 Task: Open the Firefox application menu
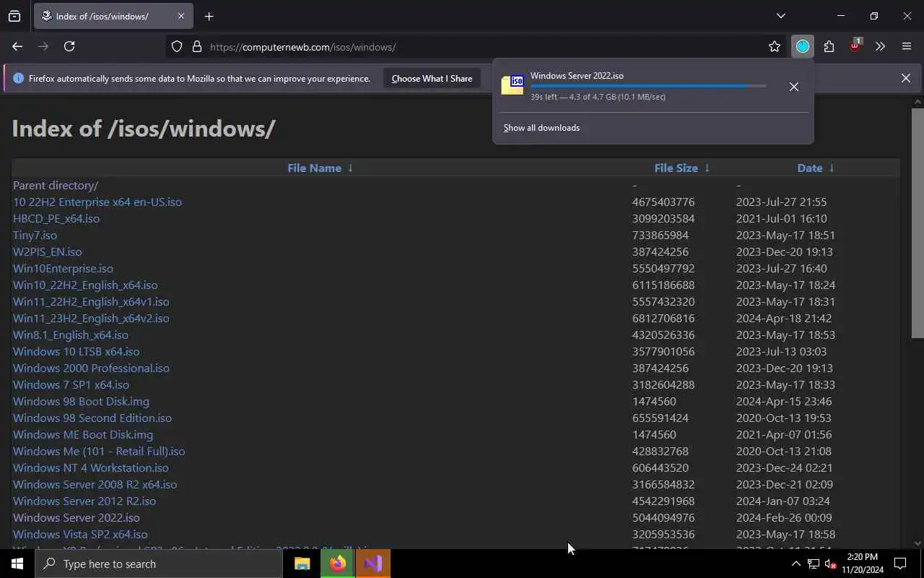pos(907,47)
